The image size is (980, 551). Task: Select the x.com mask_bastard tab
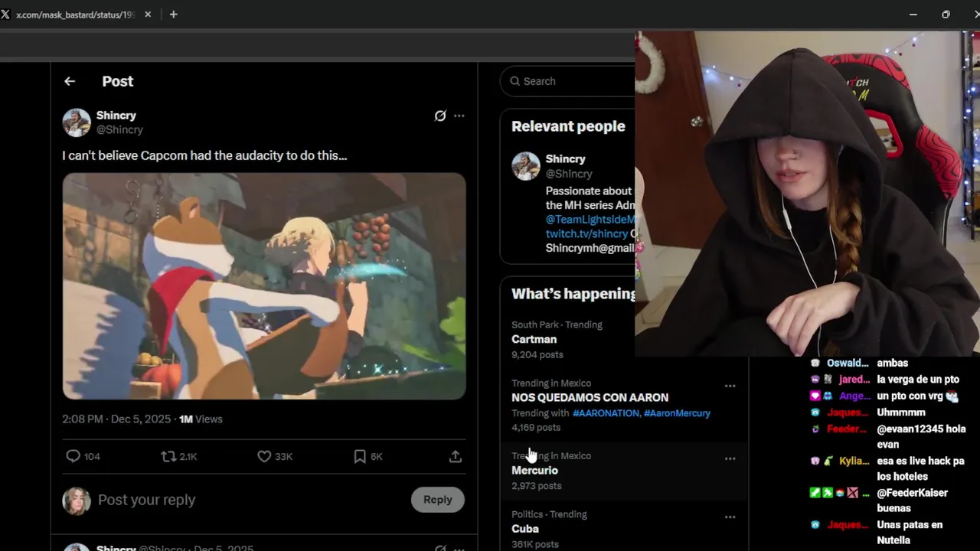(75, 15)
